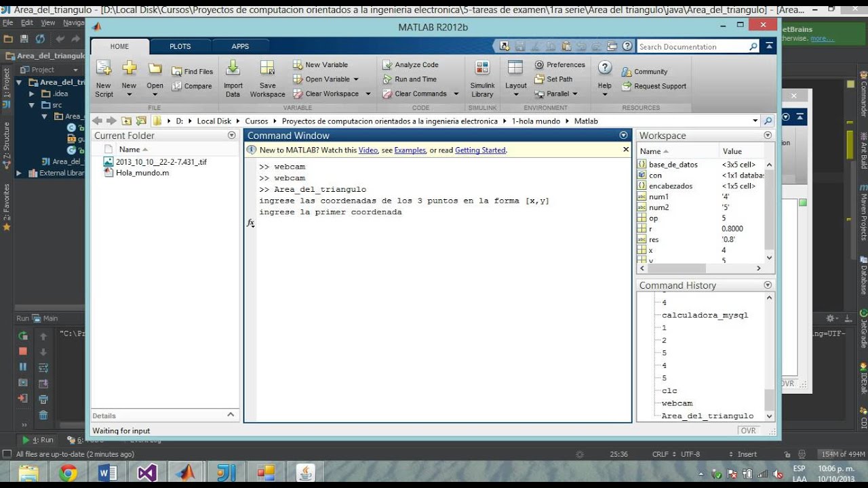Select the HOME tab

click(x=119, y=46)
